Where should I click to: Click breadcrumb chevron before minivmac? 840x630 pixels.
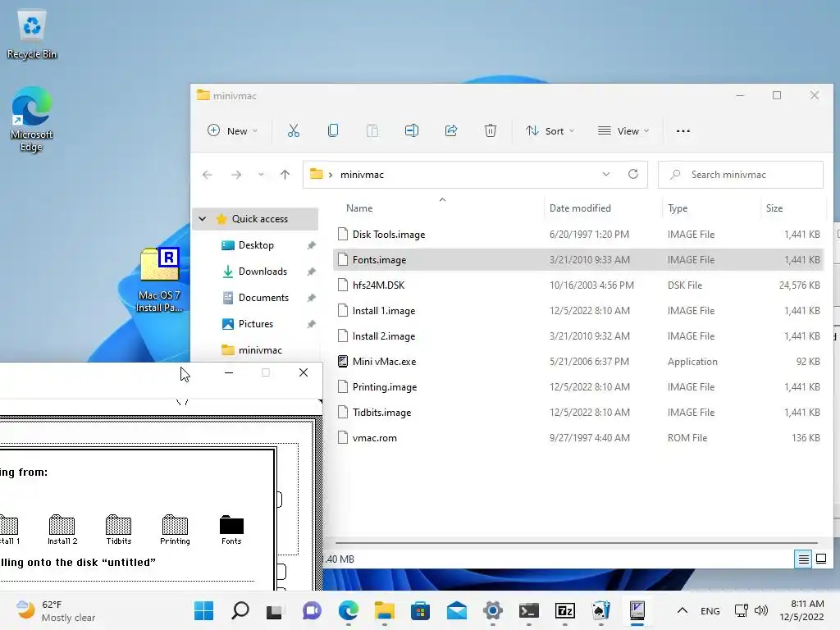pos(331,175)
